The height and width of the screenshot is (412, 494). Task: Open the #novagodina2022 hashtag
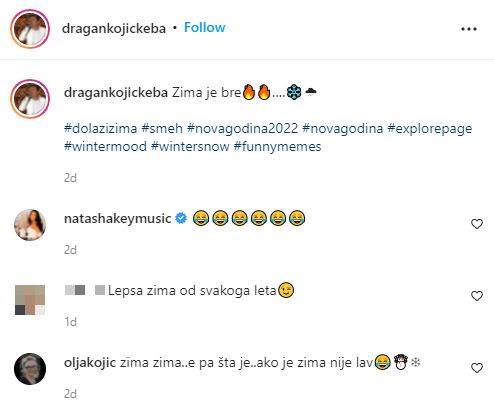click(242, 128)
